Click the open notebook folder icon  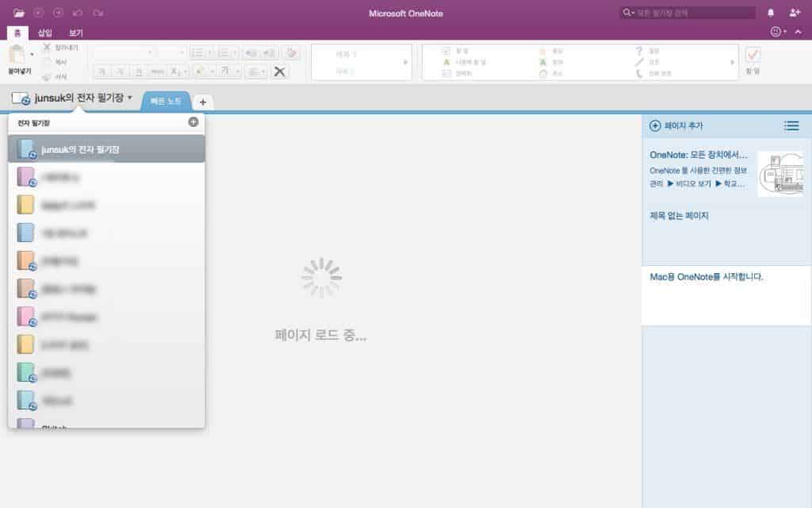click(19, 13)
